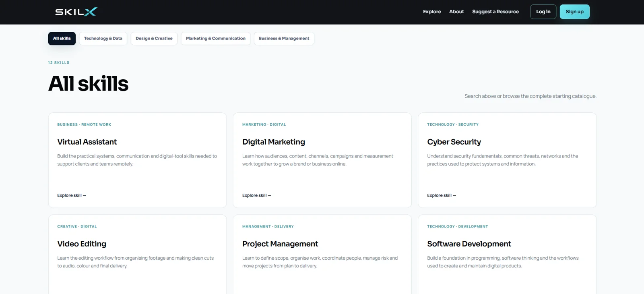Open Explore skill for Cyber Security

pos(442,195)
